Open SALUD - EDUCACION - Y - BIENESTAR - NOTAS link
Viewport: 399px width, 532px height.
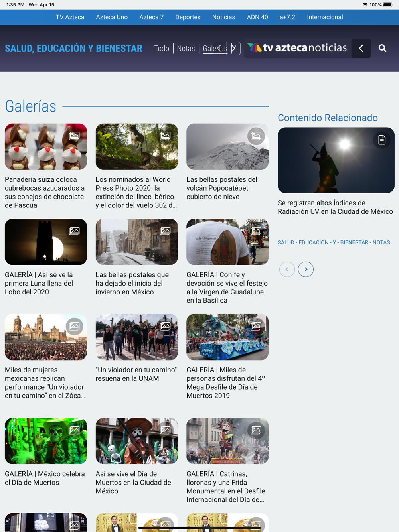pyautogui.click(x=334, y=242)
